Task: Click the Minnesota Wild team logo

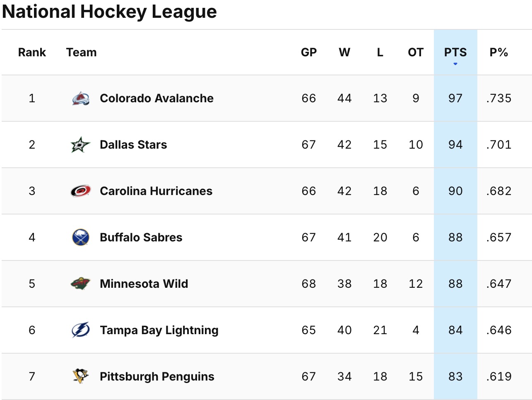Action: point(80,284)
